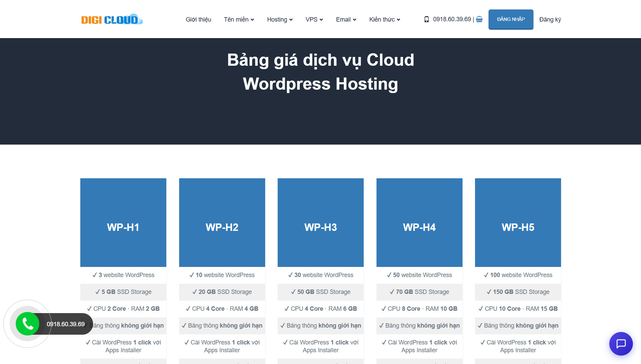Click '20 GB SSD Storage' row
The image size is (641, 364).
coord(222,292)
